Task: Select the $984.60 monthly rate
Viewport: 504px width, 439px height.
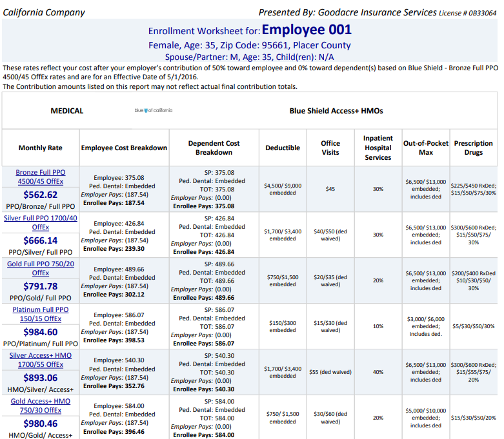Action: coord(41,332)
